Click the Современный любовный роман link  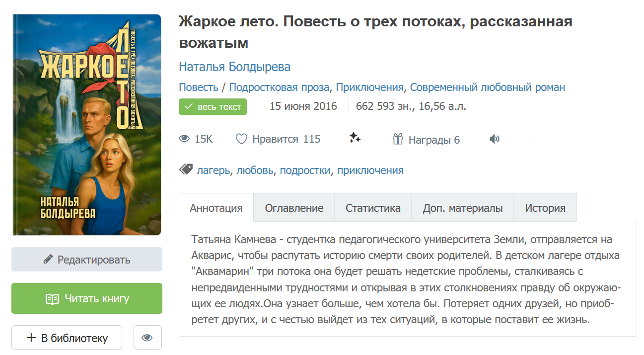pos(487,88)
